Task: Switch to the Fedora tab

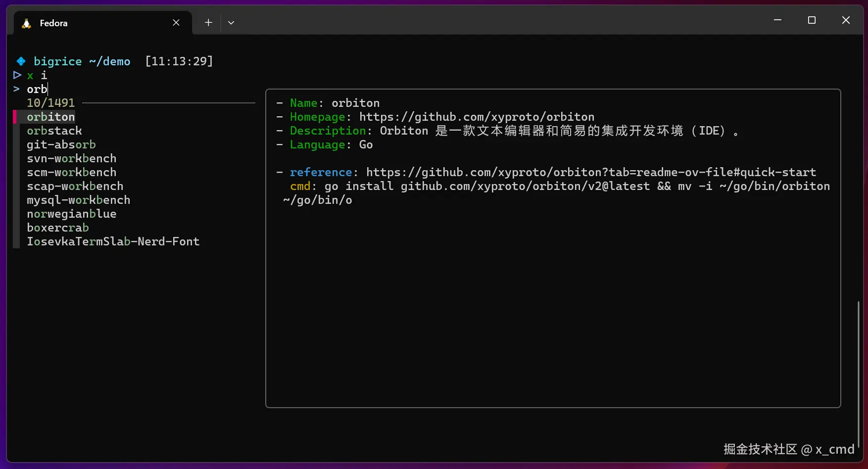Action: pyautogui.click(x=103, y=23)
